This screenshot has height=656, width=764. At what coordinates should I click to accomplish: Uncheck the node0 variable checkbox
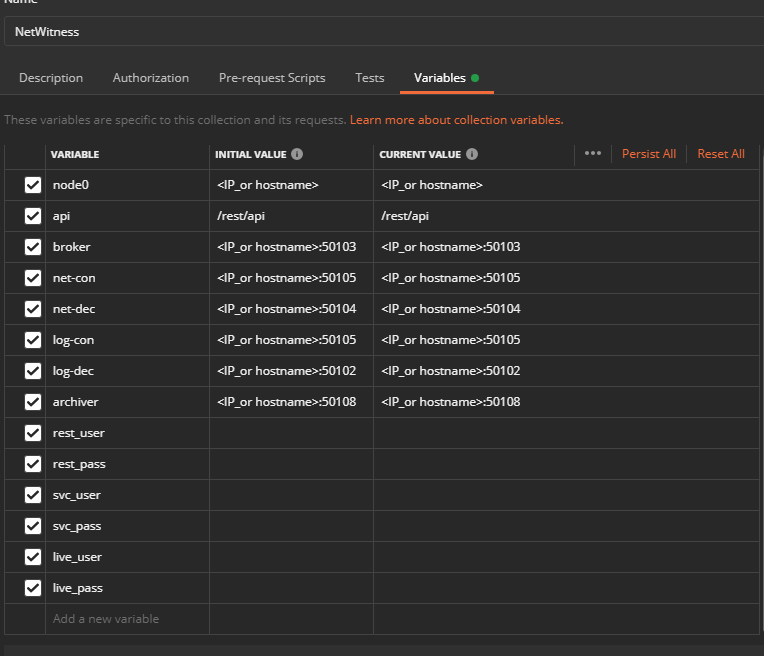pos(33,185)
